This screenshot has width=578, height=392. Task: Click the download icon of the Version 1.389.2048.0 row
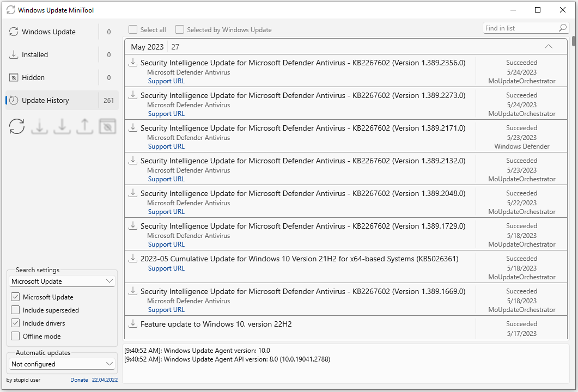tap(133, 193)
